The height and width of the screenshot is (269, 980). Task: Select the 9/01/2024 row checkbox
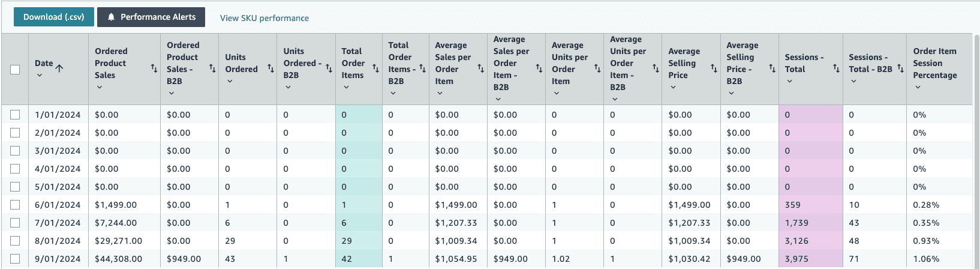coord(15,259)
